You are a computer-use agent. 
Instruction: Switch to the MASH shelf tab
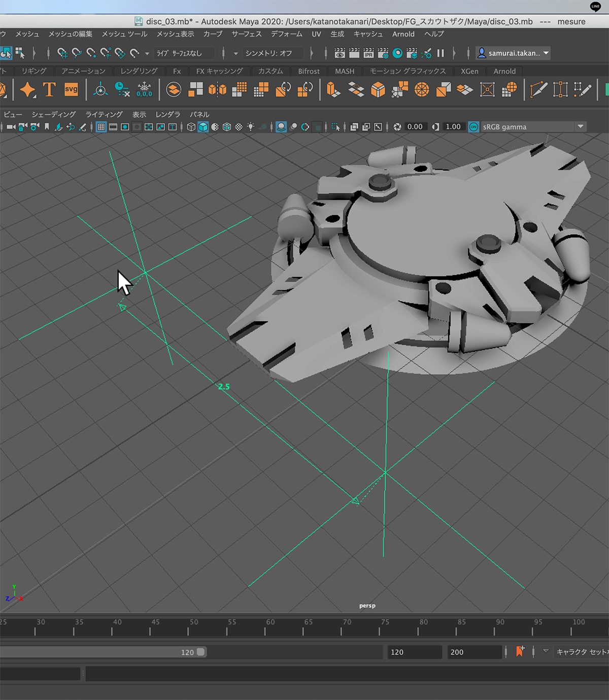pos(345,71)
